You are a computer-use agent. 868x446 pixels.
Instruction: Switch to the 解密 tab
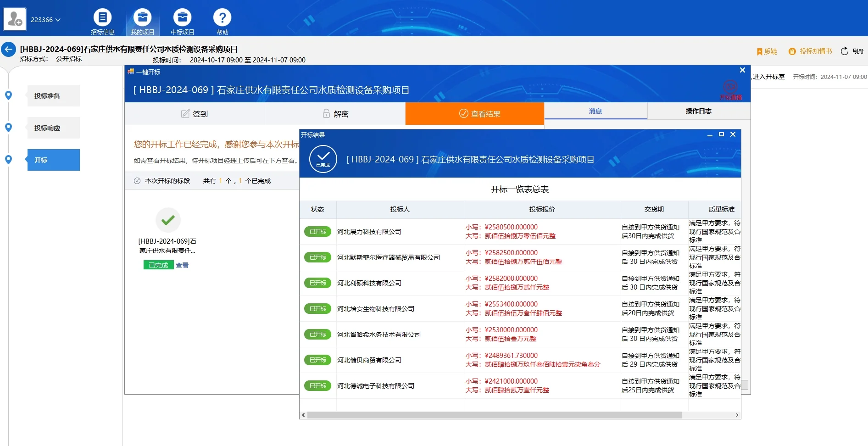point(335,113)
